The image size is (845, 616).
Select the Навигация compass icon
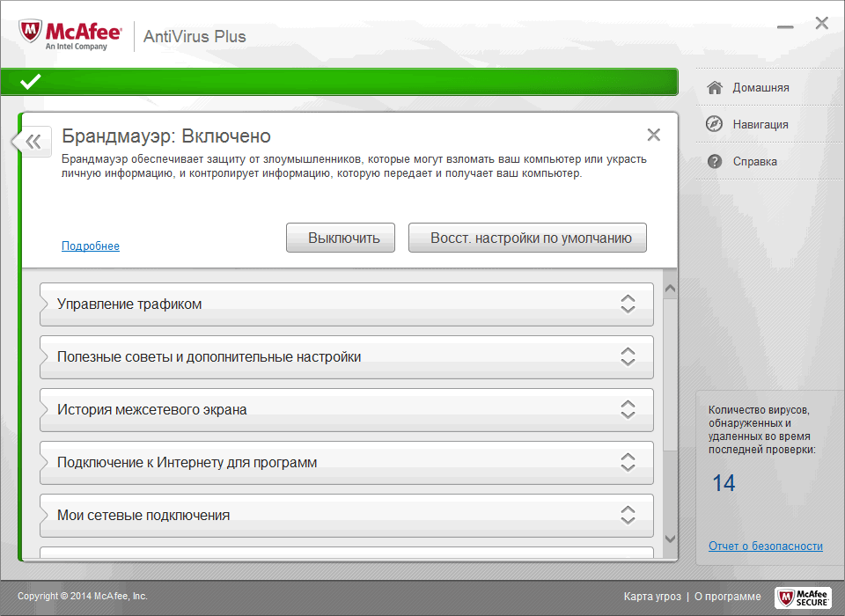click(715, 123)
